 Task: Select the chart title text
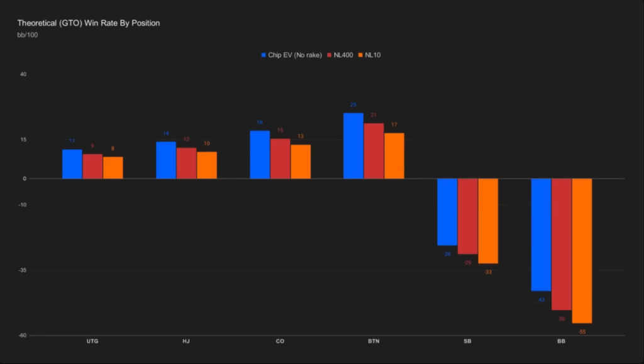point(89,23)
